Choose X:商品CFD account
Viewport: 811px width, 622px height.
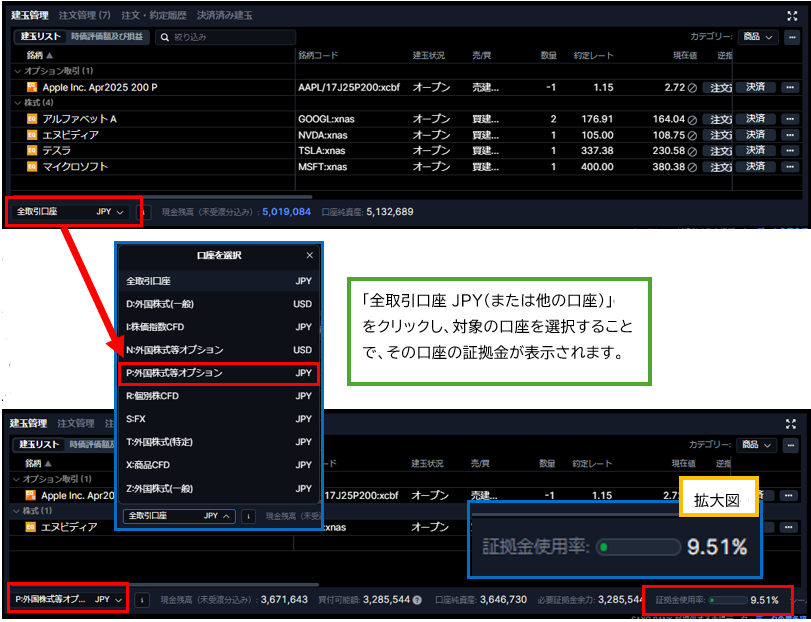click(x=219, y=465)
